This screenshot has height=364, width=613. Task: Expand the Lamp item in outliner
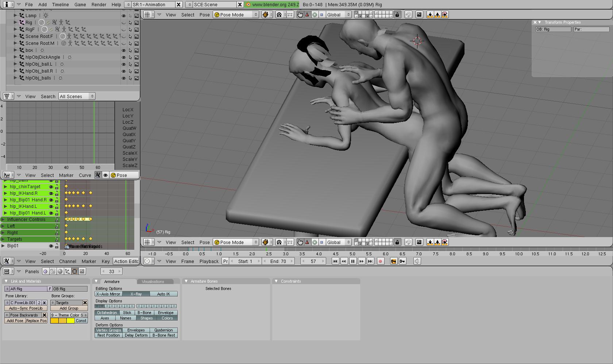pos(15,16)
